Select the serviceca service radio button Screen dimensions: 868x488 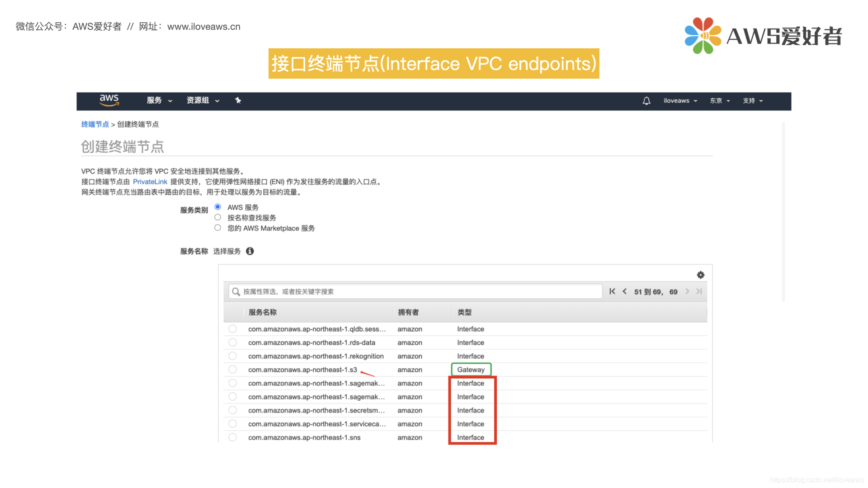(x=232, y=424)
